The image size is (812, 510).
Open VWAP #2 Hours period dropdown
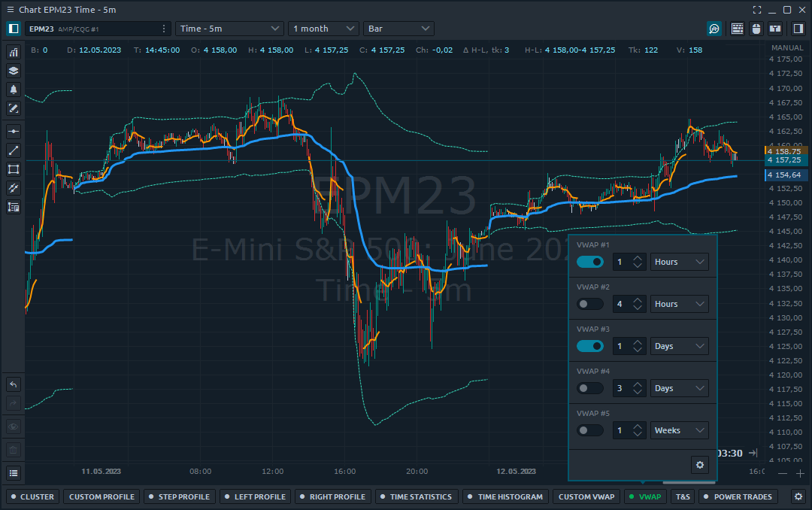680,304
